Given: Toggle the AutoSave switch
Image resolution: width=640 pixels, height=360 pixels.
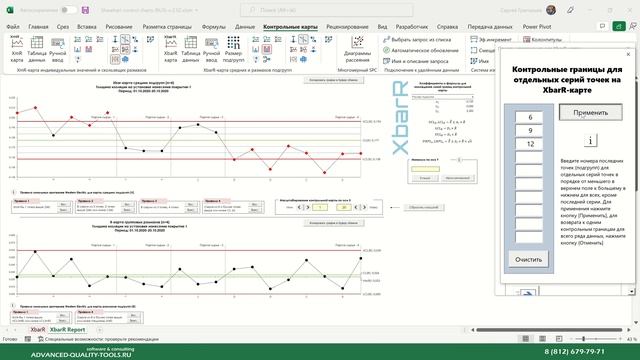Looking at the screenshot, I should click(69, 10).
